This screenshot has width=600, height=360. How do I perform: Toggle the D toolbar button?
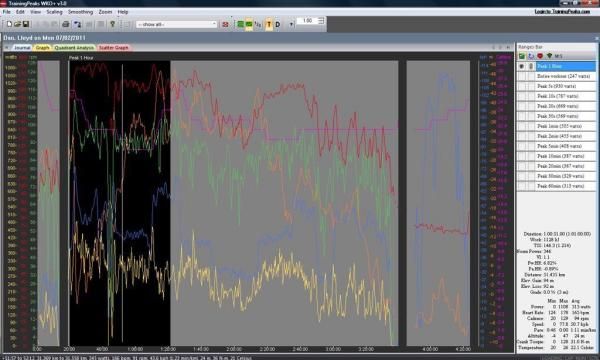277,24
